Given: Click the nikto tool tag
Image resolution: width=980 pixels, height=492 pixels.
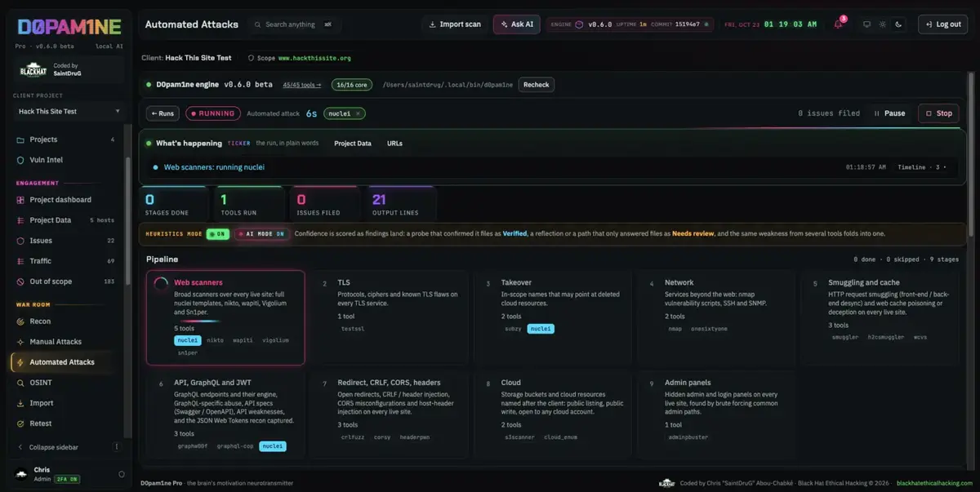Looking at the screenshot, I should pos(215,340).
